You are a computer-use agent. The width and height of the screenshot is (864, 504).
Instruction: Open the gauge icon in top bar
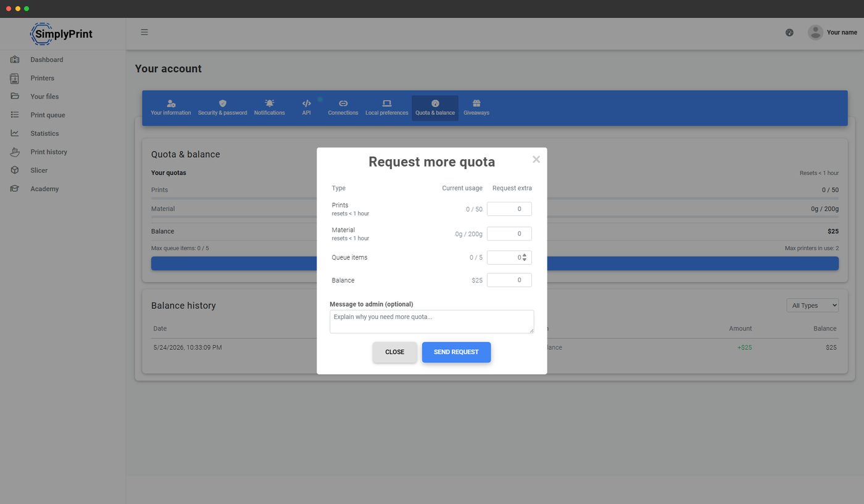789,33
